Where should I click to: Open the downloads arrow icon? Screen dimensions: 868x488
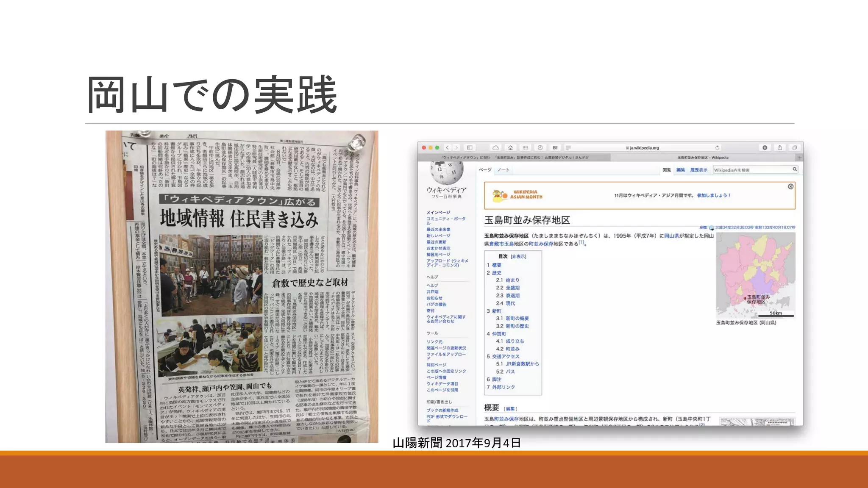click(x=765, y=147)
